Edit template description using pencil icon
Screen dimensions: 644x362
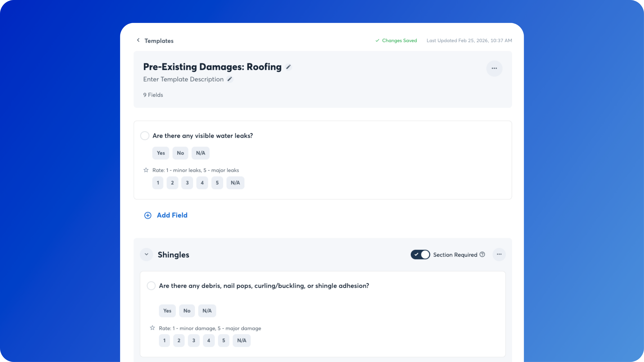pyautogui.click(x=230, y=79)
